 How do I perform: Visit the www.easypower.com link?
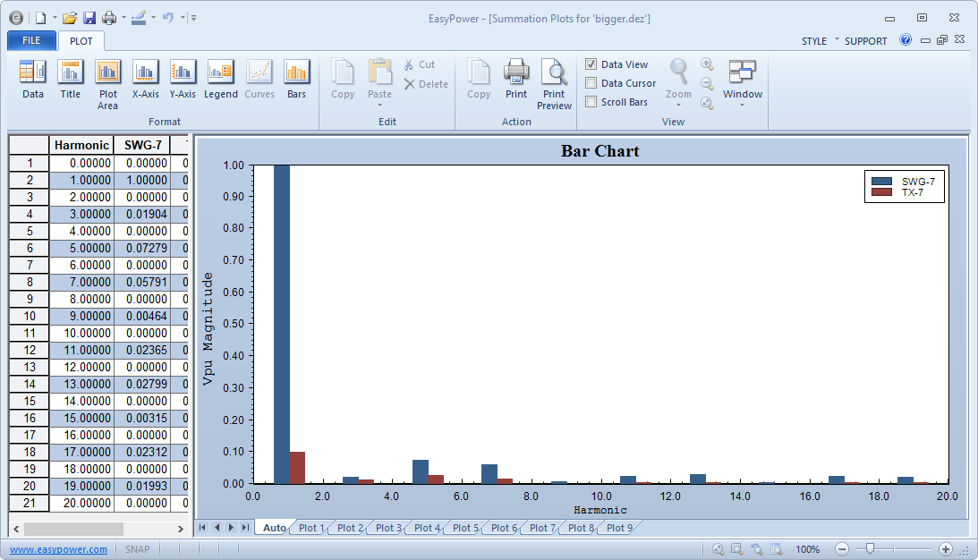click(x=59, y=549)
